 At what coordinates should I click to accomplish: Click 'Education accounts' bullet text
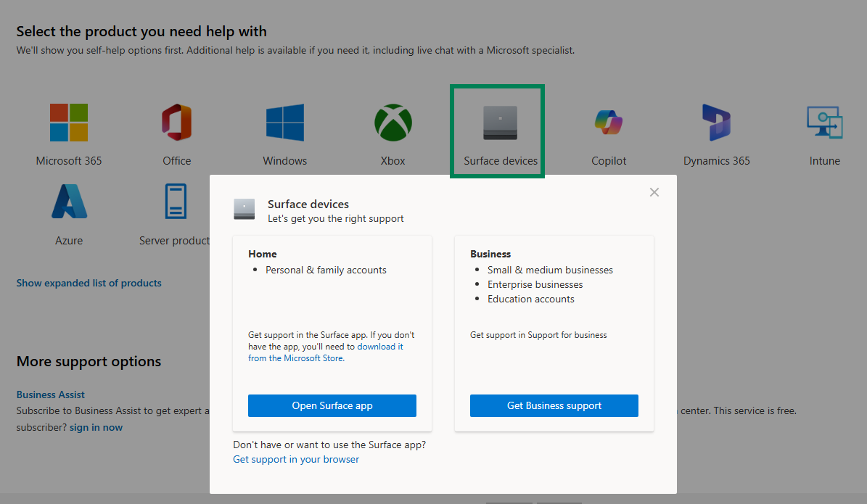tap(531, 299)
